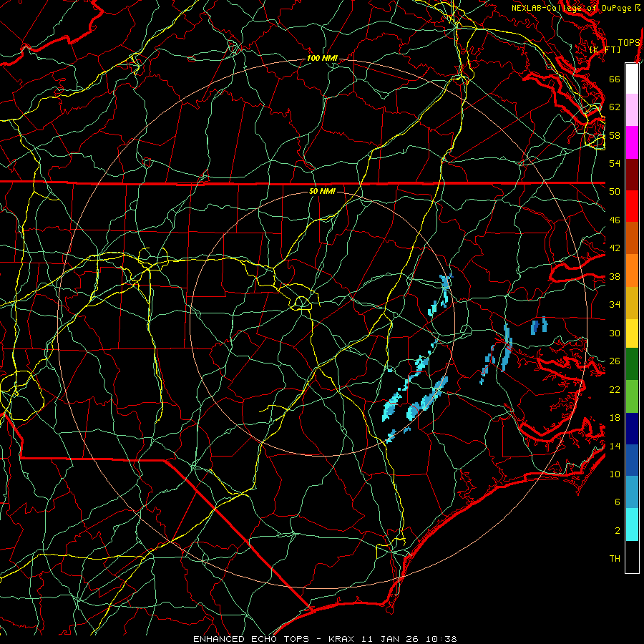This screenshot has width=644, height=644.
Task: Click the navy blue legend swatch
Action: click(632, 429)
